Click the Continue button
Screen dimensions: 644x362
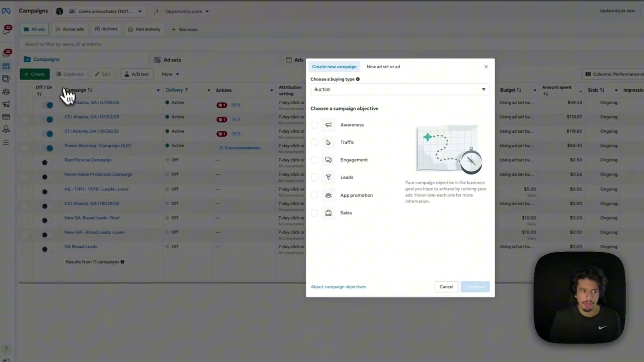click(x=475, y=287)
